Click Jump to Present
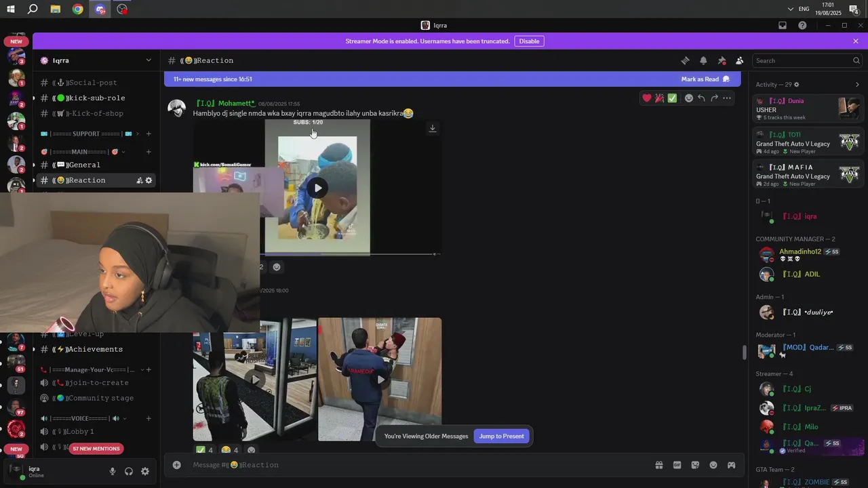The image size is (868, 488). pos(501,436)
